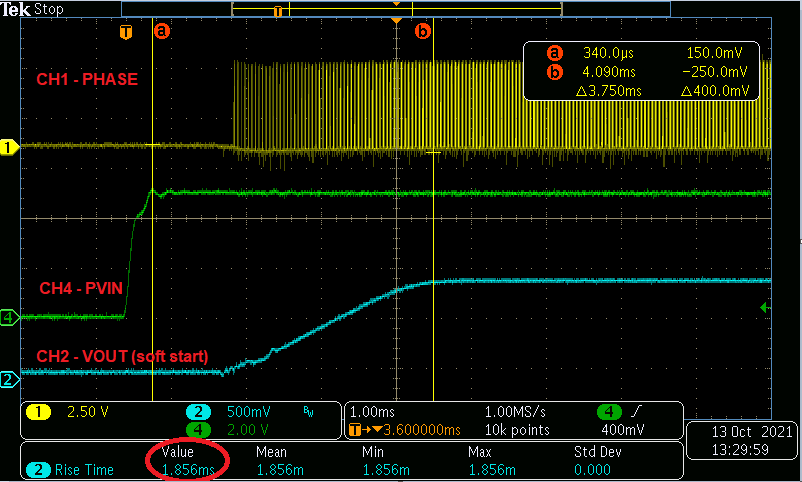This screenshot has height=482, width=802.
Task: Click the 500mV channel 2 scale
Action: (249, 412)
